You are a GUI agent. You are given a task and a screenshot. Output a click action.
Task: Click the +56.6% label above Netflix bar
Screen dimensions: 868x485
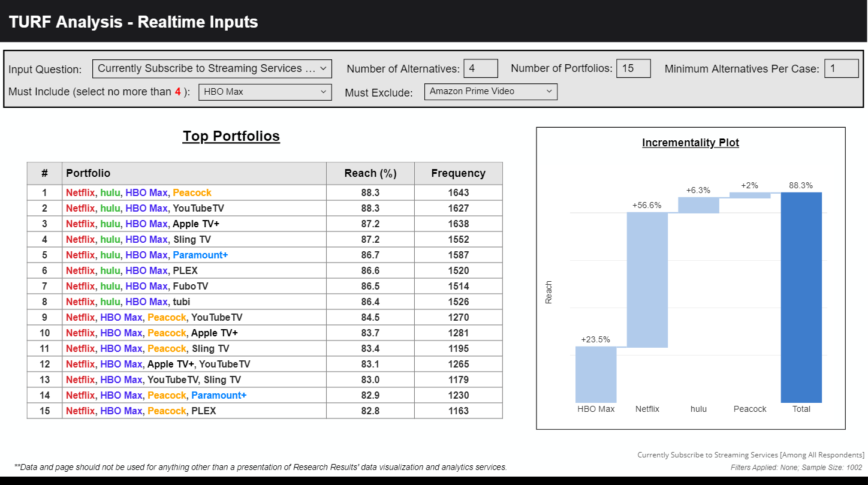click(x=647, y=205)
